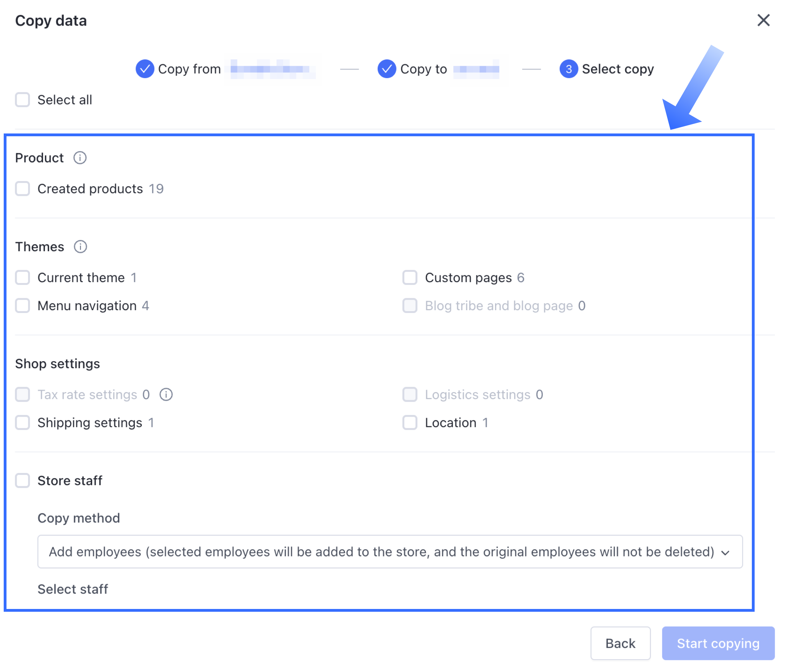788x672 pixels.
Task: Check the Select all checkbox
Action: click(x=23, y=100)
